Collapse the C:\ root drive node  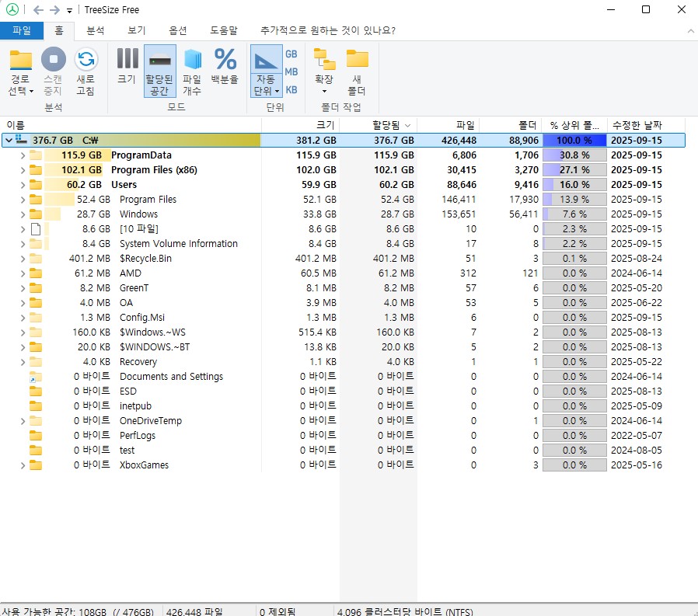point(9,140)
